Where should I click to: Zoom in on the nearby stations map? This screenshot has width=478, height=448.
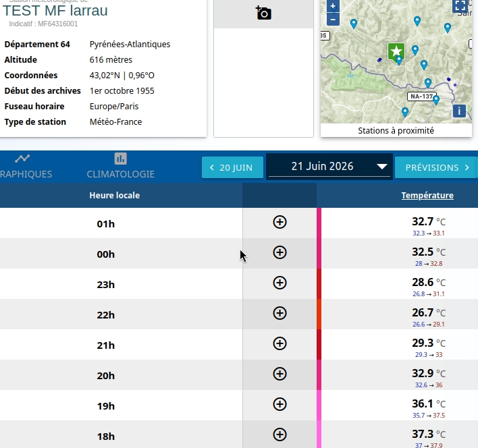[333, 6]
